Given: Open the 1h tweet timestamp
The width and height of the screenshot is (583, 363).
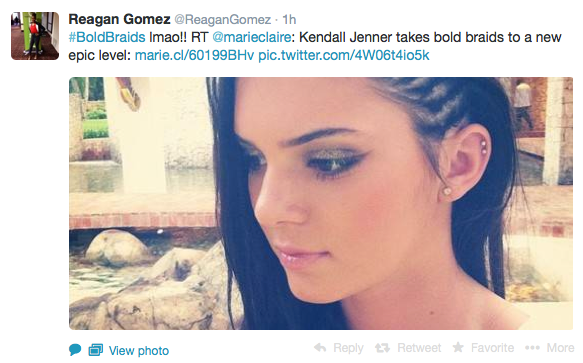Looking at the screenshot, I should (x=289, y=19).
